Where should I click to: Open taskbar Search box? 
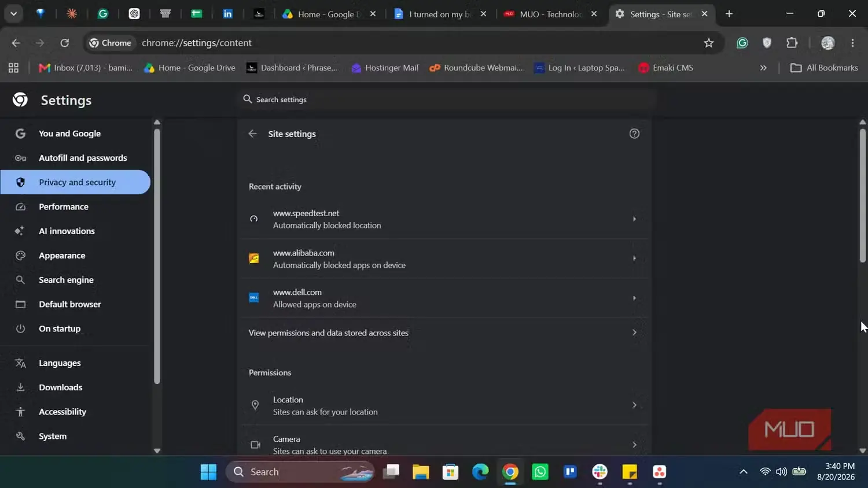(300, 472)
